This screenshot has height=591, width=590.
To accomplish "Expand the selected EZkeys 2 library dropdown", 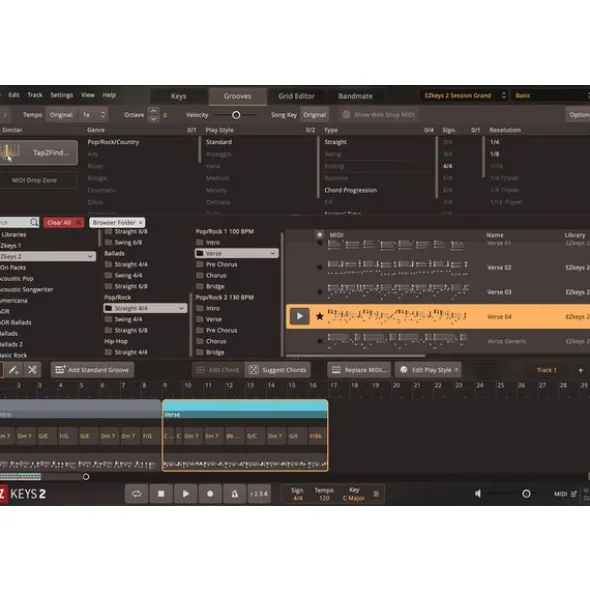I will click(x=90, y=256).
